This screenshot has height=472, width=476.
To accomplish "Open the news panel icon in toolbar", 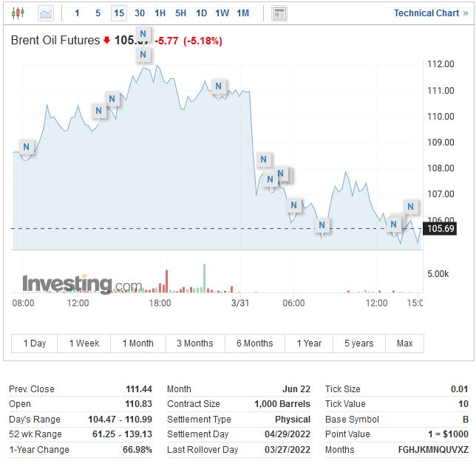I will (279, 13).
